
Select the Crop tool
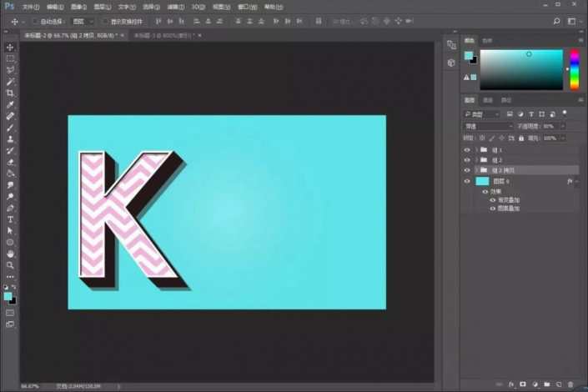[x=10, y=93]
